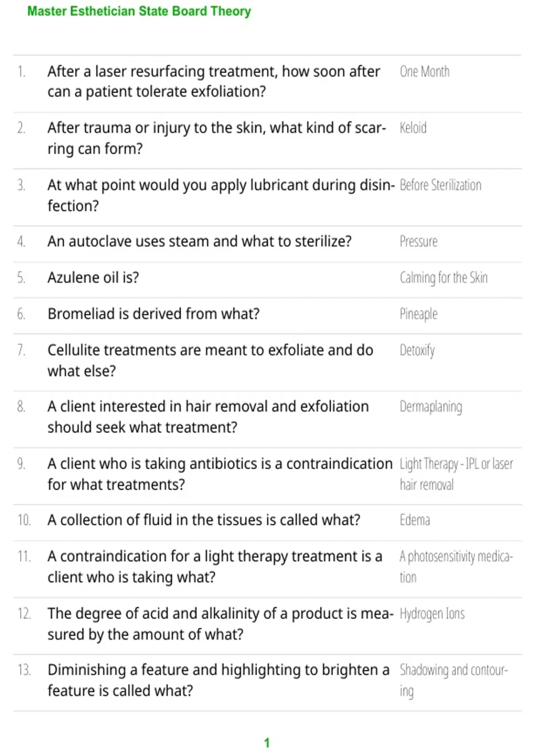The width and height of the screenshot is (534, 756).
Task: Select the 'Calming for the Skin' answer
Action: pyautogui.click(x=444, y=278)
